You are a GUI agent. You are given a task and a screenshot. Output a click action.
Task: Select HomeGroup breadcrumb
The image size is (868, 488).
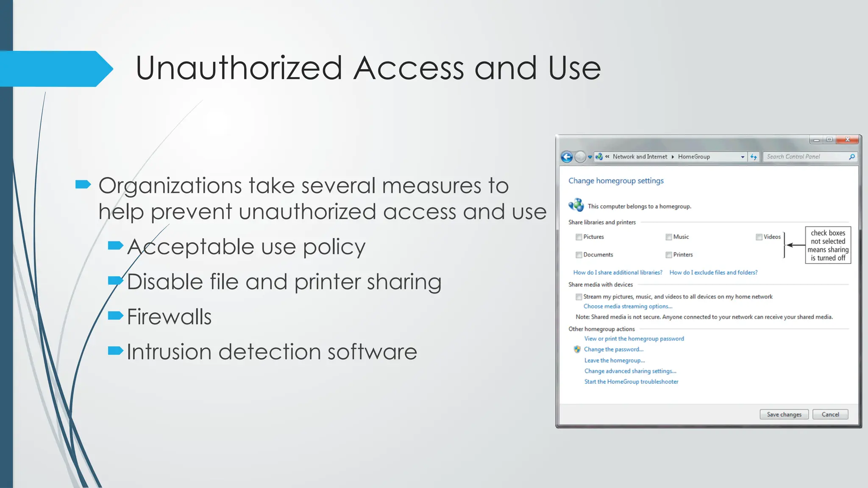pyautogui.click(x=694, y=157)
